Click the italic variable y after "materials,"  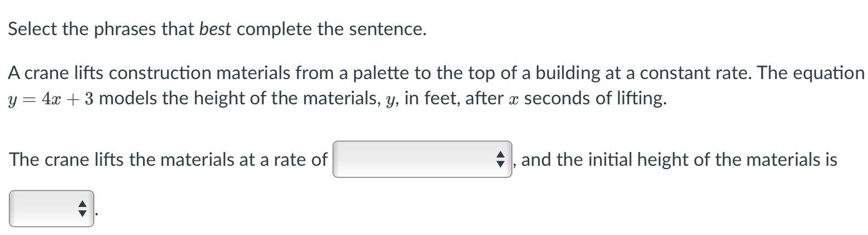click(390, 99)
